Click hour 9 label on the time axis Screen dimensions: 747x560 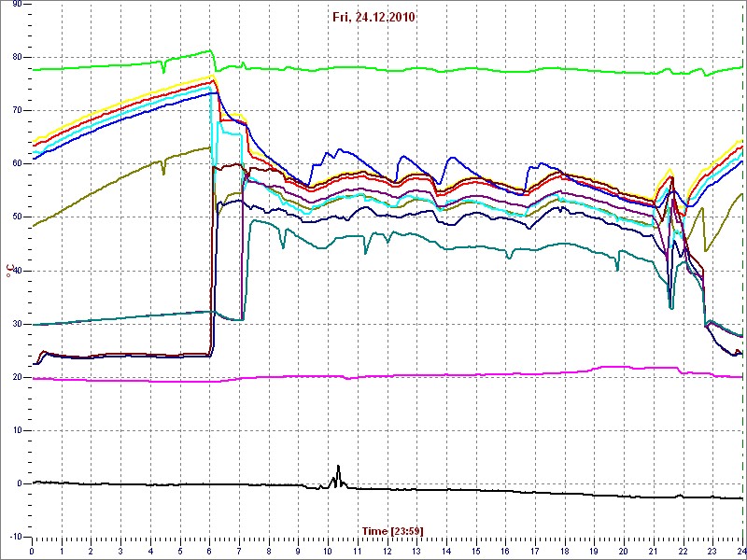click(x=298, y=551)
